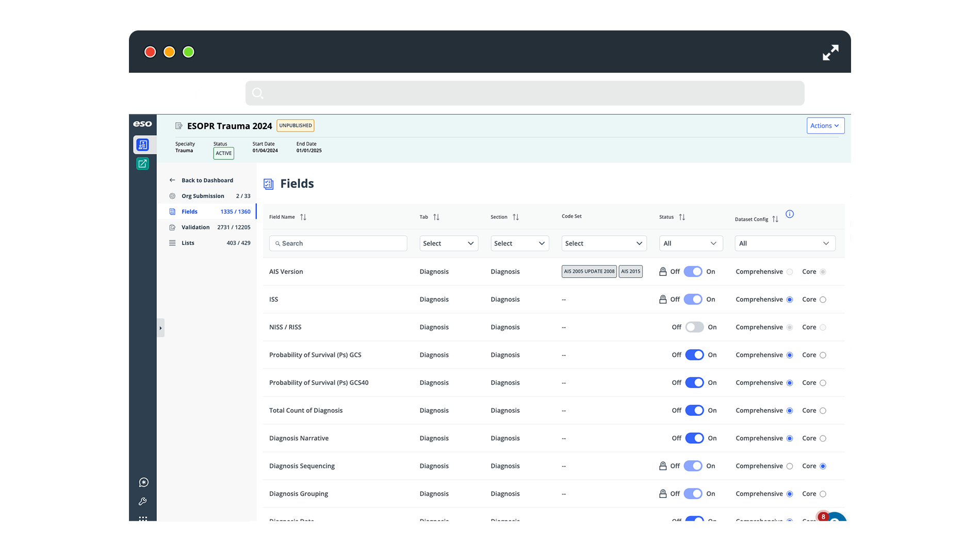Select Comprehensive radio for Diagnosis Grouping
Image resolution: width=980 pixels, height=551 pixels.
pyautogui.click(x=790, y=494)
